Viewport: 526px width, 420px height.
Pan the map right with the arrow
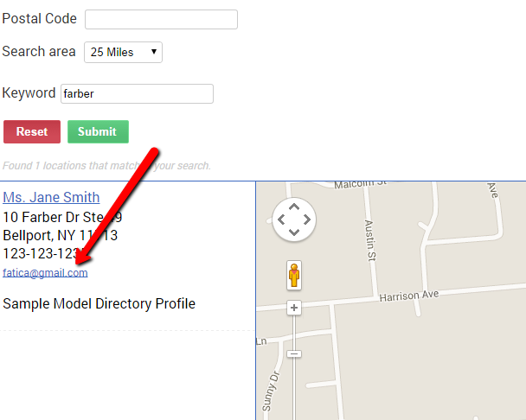(x=307, y=220)
